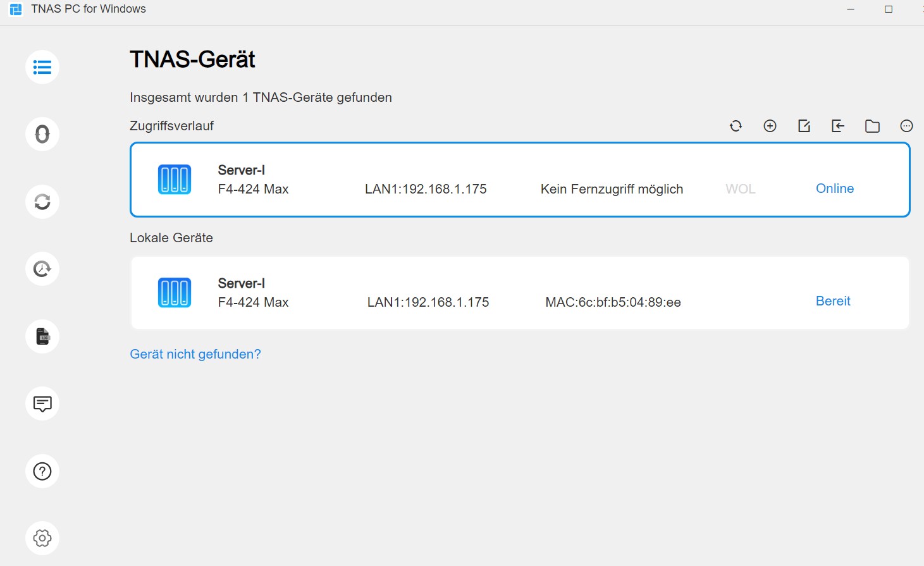Image resolution: width=924 pixels, height=566 pixels.
Task: Click the 'Gerät nicht gefunden?' link
Action: 195,354
